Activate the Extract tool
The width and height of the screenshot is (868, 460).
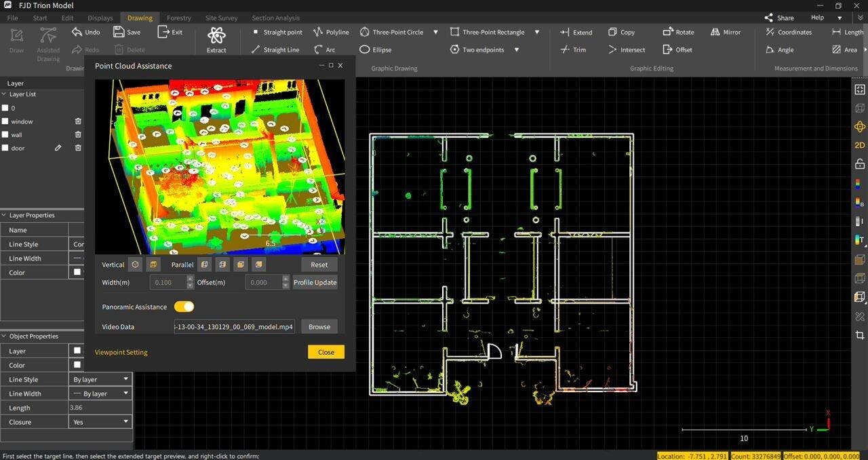pyautogui.click(x=216, y=40)
